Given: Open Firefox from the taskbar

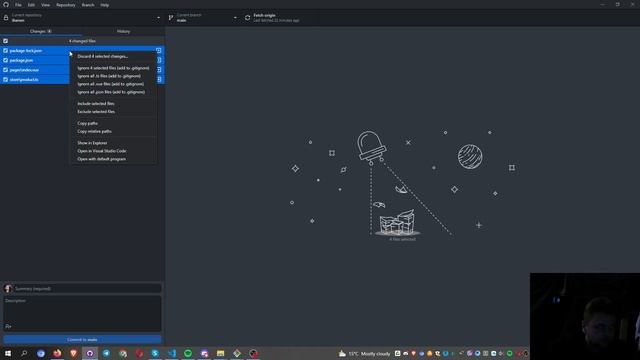Looking at the screenshot, I should tap(57, 353).
